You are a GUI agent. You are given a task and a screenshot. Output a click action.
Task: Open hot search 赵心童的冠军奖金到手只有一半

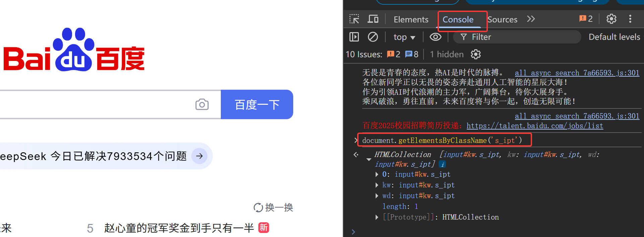pos(179,228)
